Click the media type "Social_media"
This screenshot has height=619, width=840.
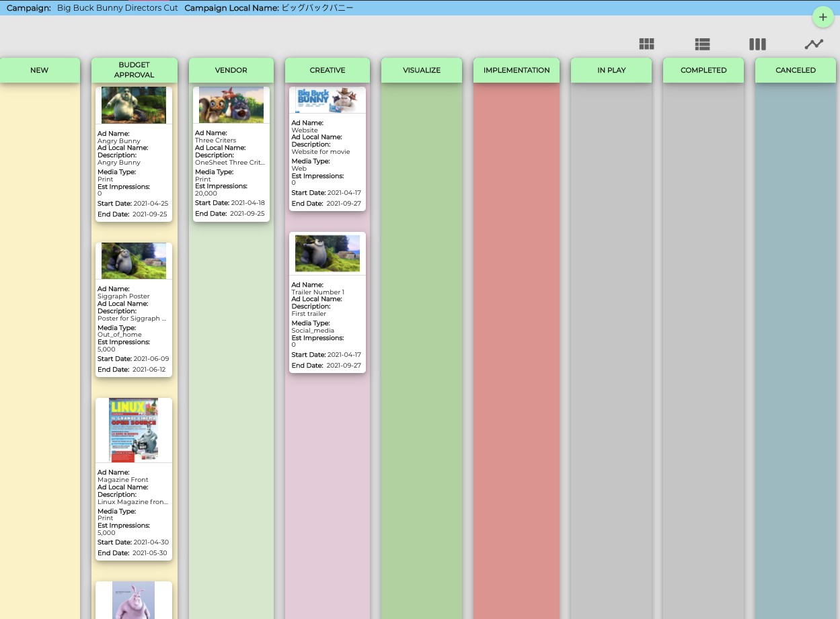click(313, 331)
